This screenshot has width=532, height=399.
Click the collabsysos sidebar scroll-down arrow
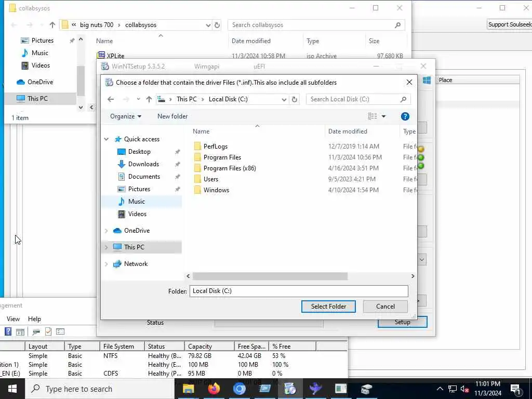[x=81, y=107]
